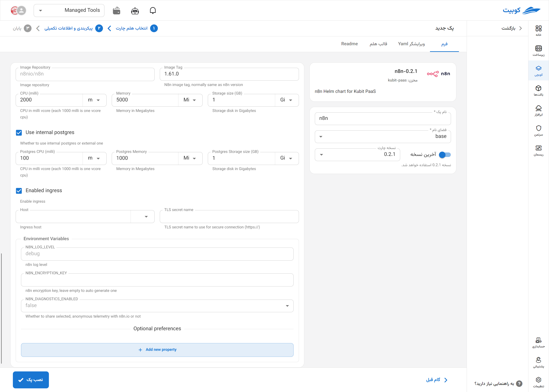Open Postgres Storage size unit dropdown
This screenshot has height=392, width=549.
tap(287, 158)
